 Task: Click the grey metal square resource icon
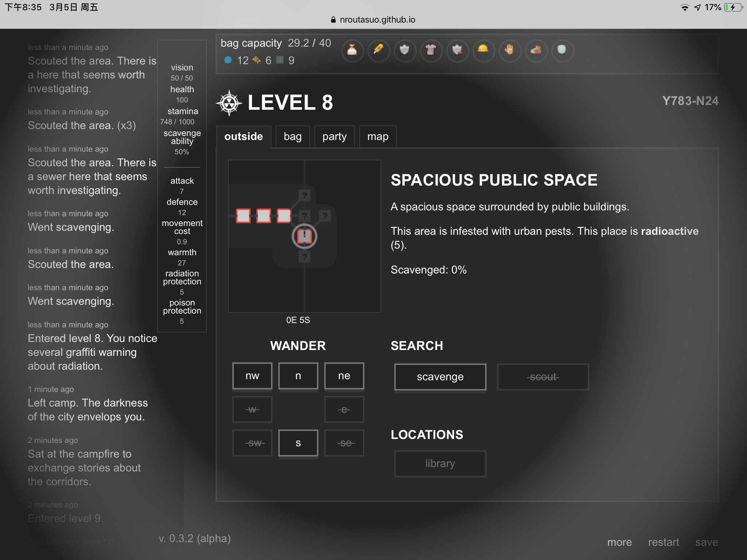click(280, 60)
